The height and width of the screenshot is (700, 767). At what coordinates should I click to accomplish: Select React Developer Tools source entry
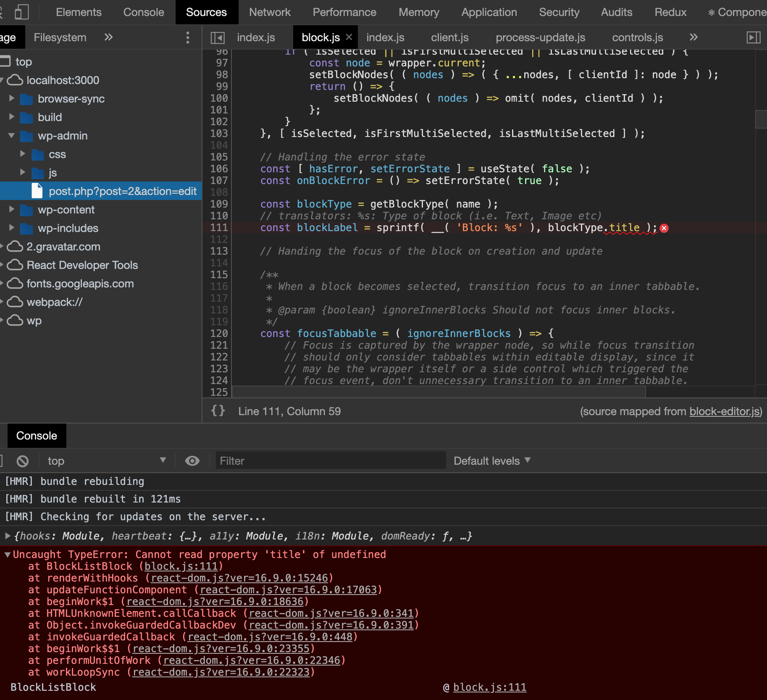coord(82,265)
